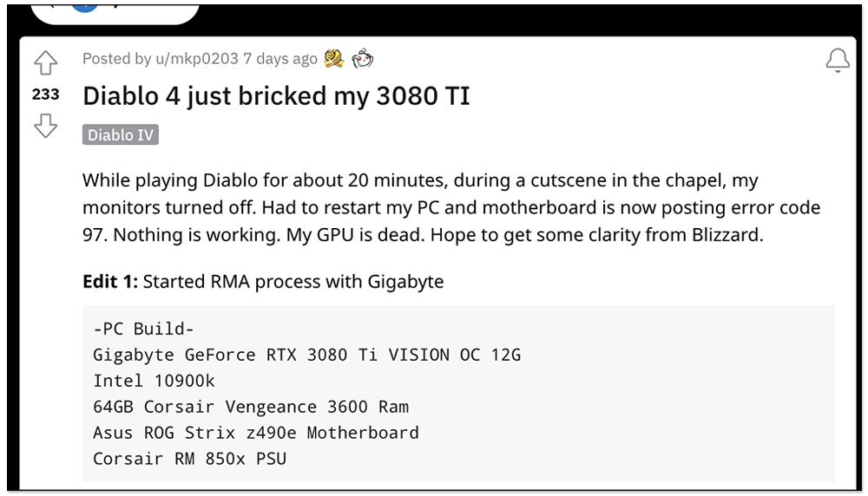868x496 pixels.
Task: Click the Snoo wholesome award icon
Action: point(363,59)
